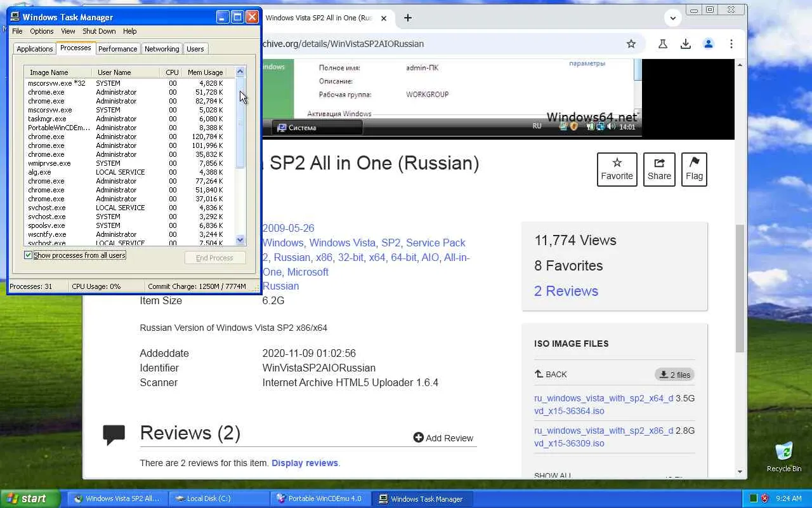Open the File menu in Task Manager
812x508 pixels.
click(17, 31)
